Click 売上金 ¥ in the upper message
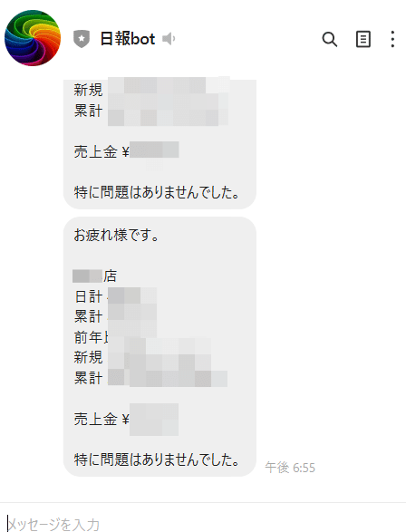This screenshot has width=406, height=532. [x=101, y=151]
